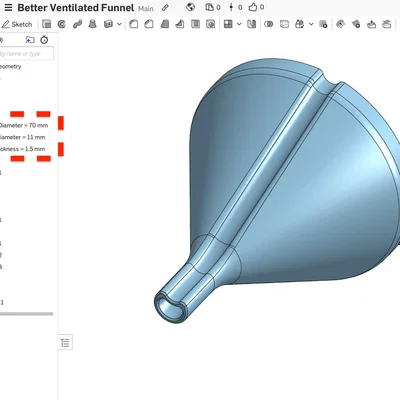Click the copies count icon

(209, 7)
